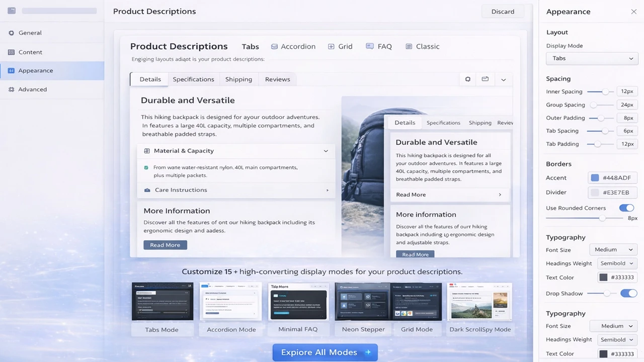Click the Discard button

click(x=503, y=12)
